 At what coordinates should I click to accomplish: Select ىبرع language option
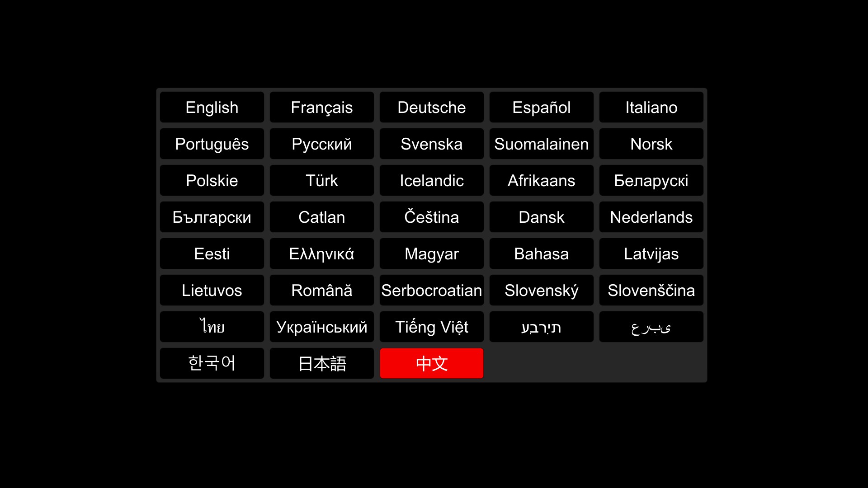coord(651,327)
